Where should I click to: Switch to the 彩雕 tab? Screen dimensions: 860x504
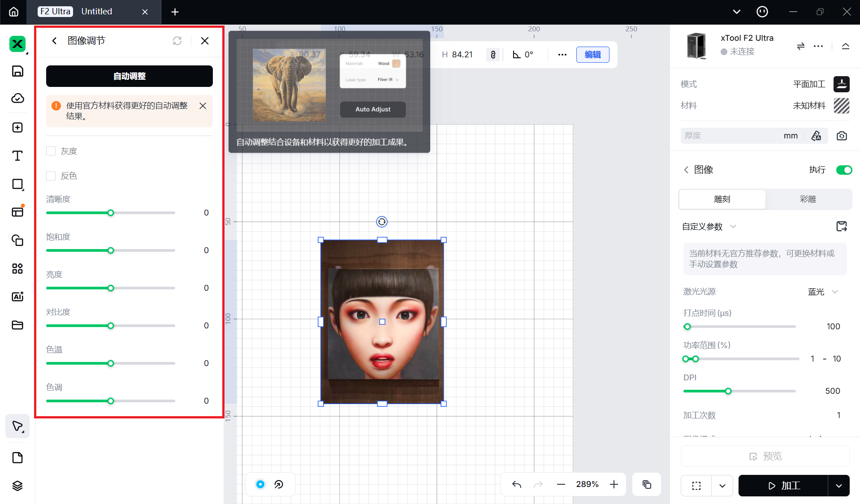pyautogui.click(x=808, y=199)
